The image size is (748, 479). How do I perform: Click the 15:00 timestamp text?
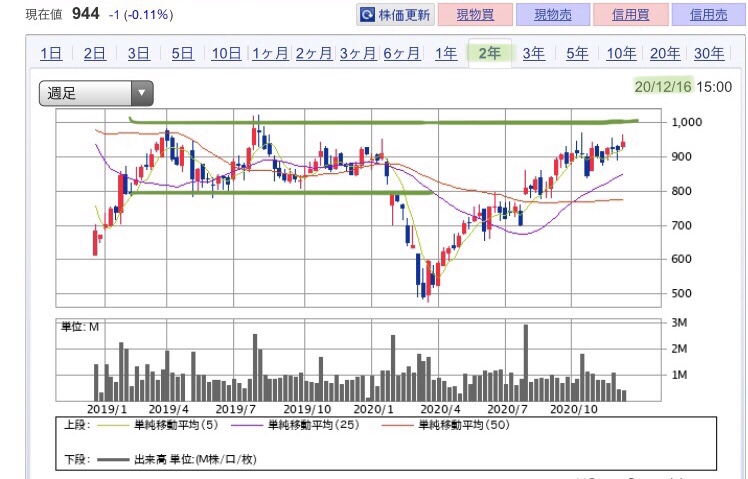pyautogui.click(x=714, y=87)
